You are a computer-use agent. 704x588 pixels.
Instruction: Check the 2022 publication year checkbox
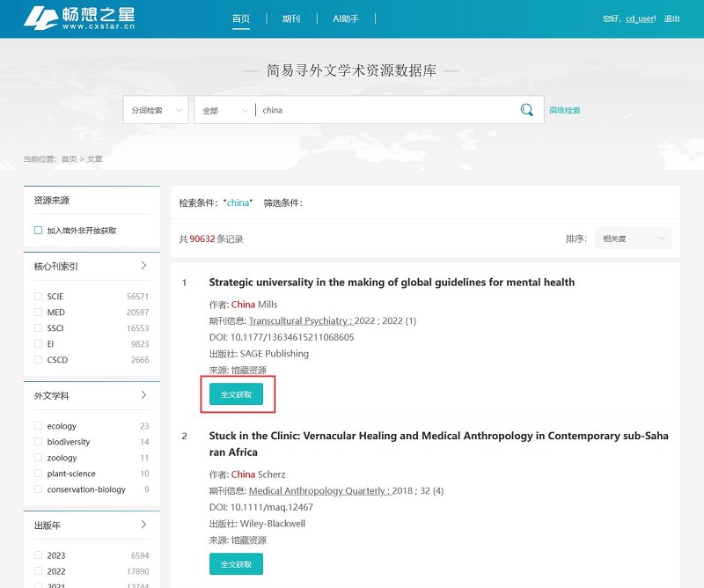38,571
